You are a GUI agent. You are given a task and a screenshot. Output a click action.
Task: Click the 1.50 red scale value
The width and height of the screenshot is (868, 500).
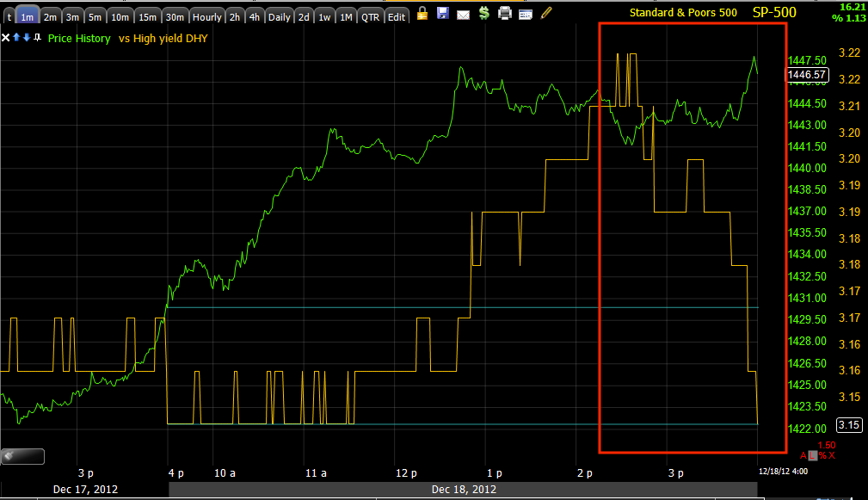(827, 445)
